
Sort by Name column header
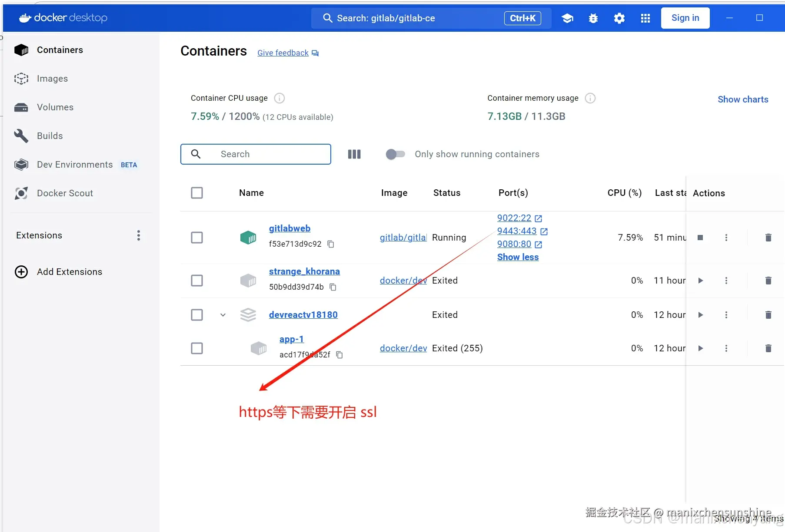click(x=251, y=193)
